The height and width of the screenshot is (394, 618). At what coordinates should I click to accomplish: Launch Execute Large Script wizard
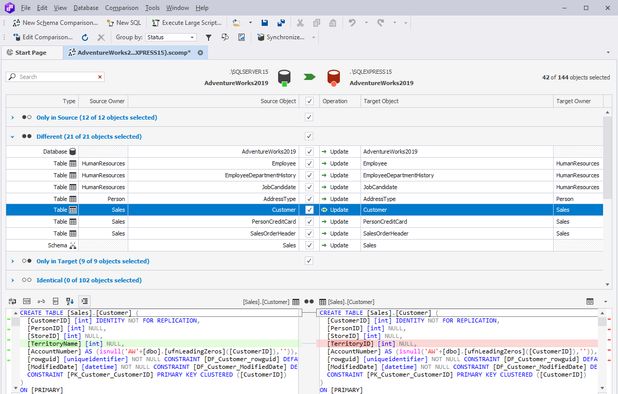tap(187, 23)
